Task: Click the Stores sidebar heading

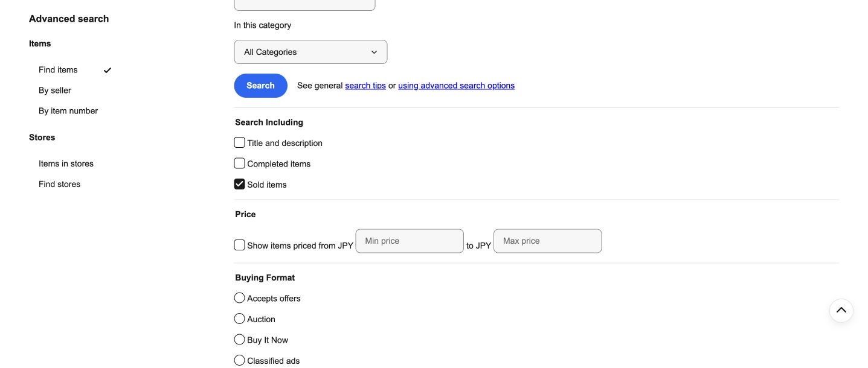Action: (42, 138)
